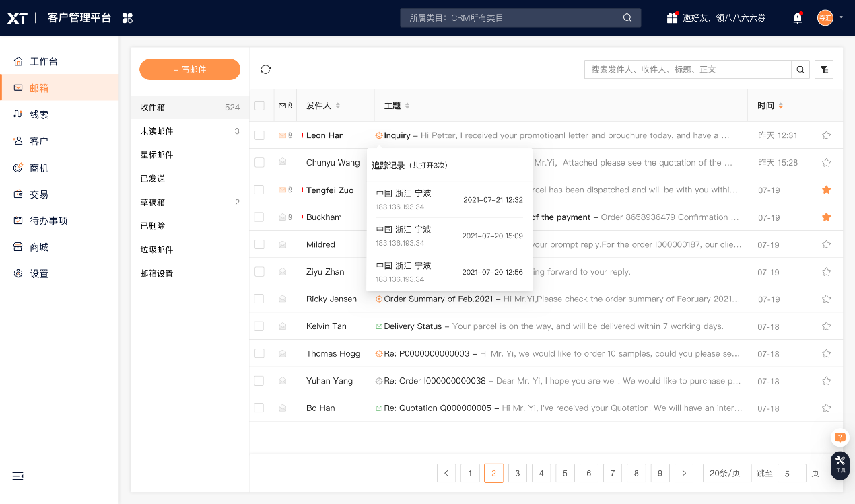
Task: Tick the checkbox for the Kelvin Tan email
Action: point(259,326)
